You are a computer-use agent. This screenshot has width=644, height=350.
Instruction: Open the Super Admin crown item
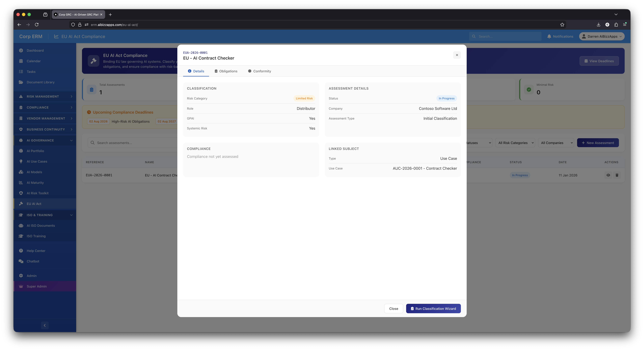37,286
